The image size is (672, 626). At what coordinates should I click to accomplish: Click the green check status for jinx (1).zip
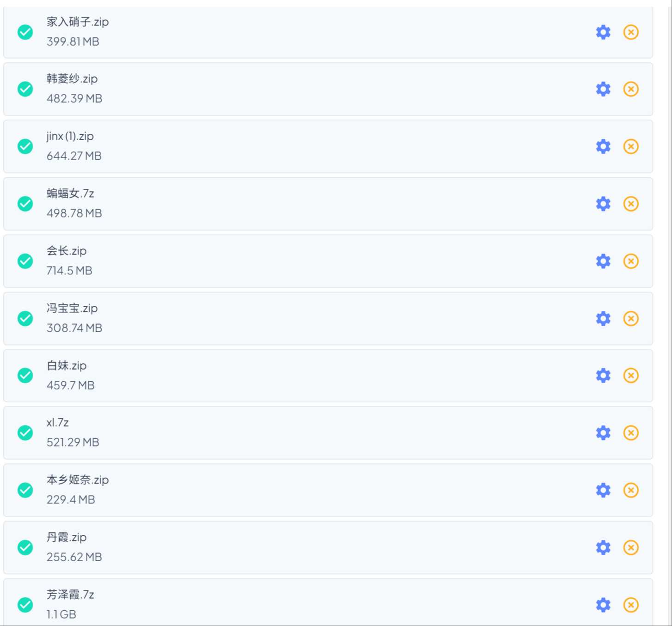coord(25,146)
